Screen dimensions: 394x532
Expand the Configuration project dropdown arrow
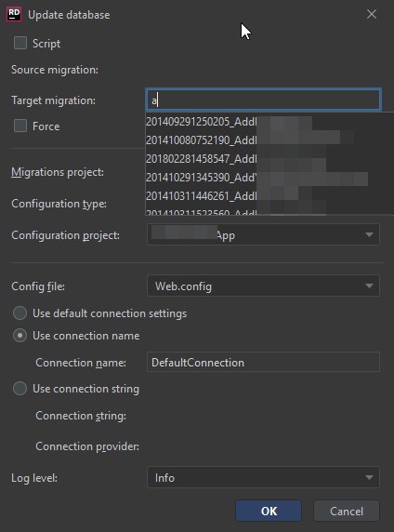369,234
